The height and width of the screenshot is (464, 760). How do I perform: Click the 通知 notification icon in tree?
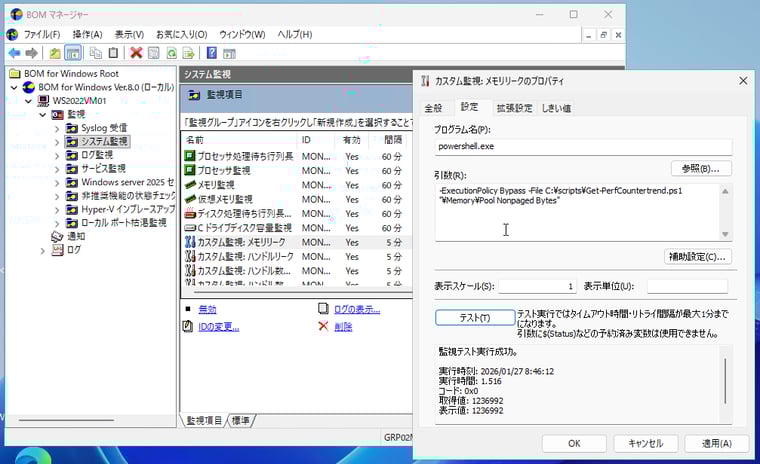pyautogui.click(x=57, y=236)
